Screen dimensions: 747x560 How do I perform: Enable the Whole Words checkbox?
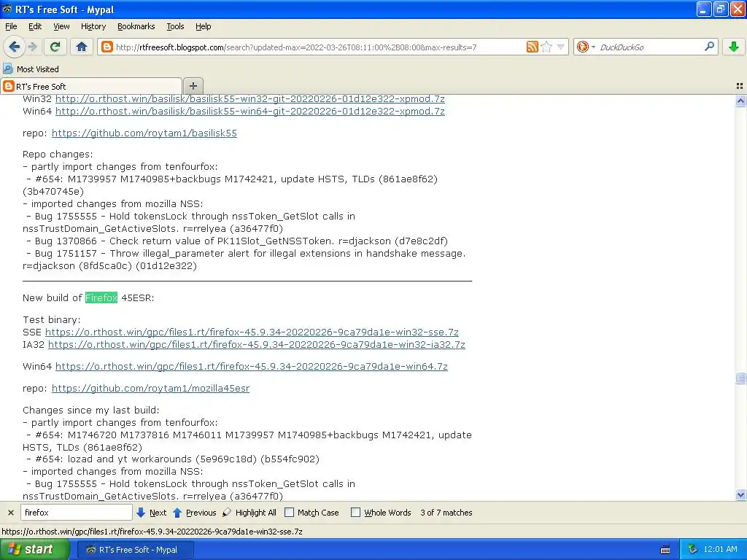coord(355,513)
